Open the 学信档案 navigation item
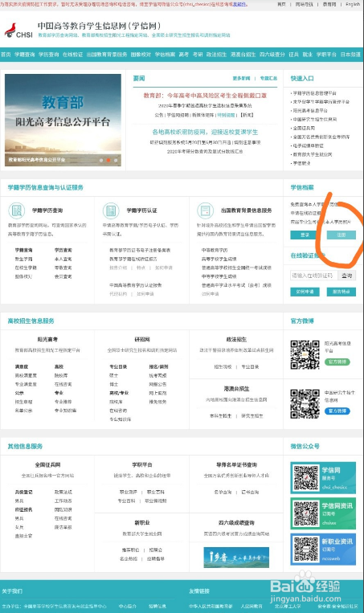The image size is (364, 613). click(165, 55)
